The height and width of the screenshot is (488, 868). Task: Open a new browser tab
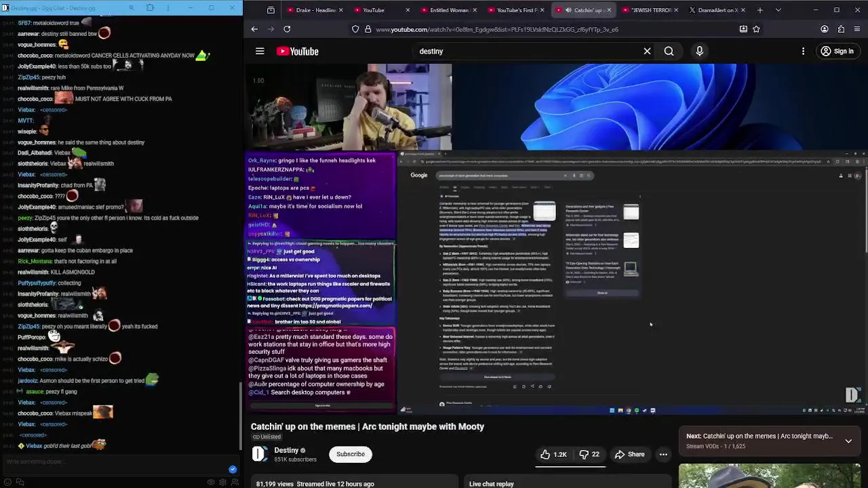[x=760, y=10]
